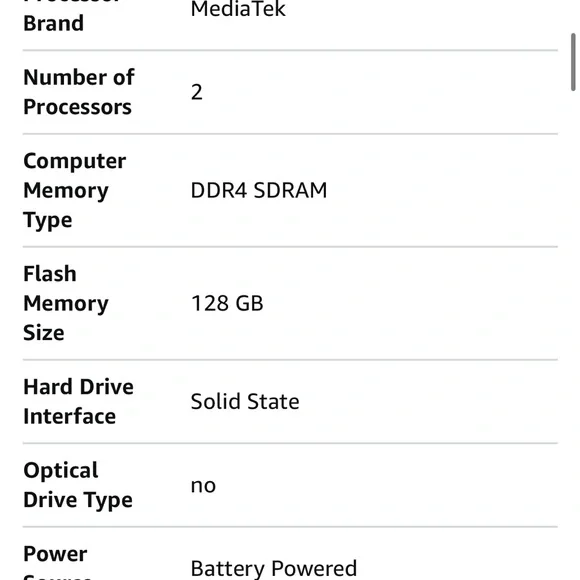Click the Number of Processors label

coord(79,92)
